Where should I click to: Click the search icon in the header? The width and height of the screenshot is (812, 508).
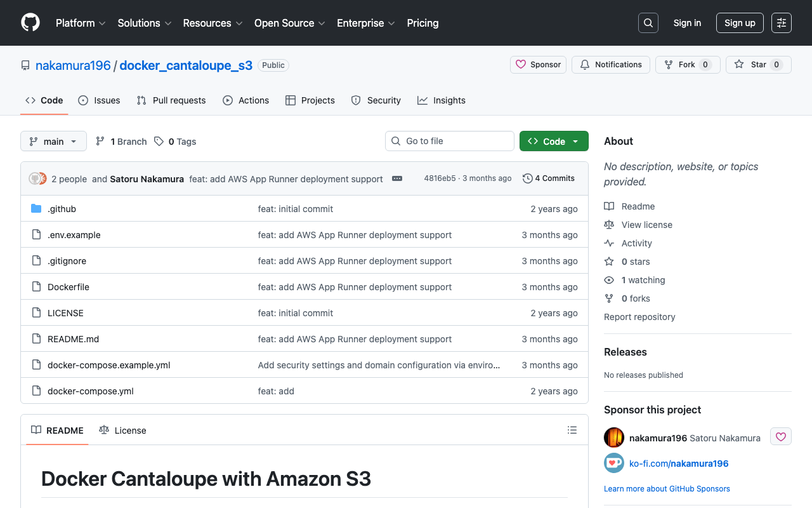pyautogui.click(x=648, y=23)
